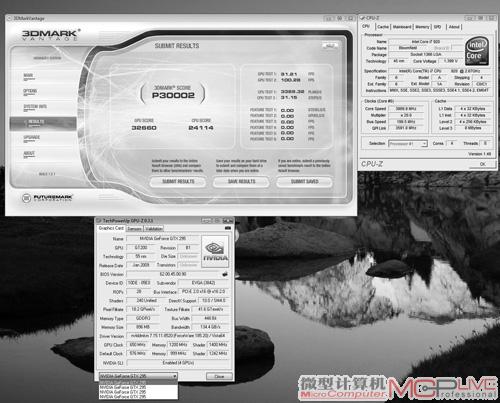Click Close button in GPU-Z
This screenshot has height=403, width=500.
coord(219,376)
